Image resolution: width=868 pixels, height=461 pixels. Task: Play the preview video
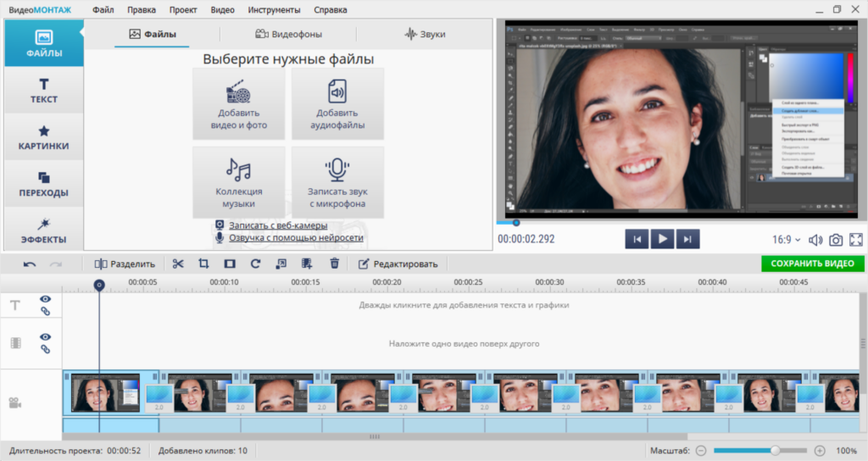[x=663, y=239]
